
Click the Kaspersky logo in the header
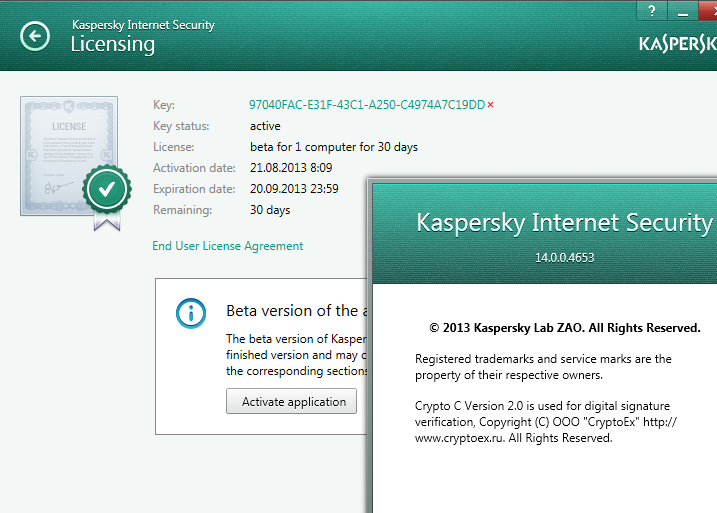678,44
